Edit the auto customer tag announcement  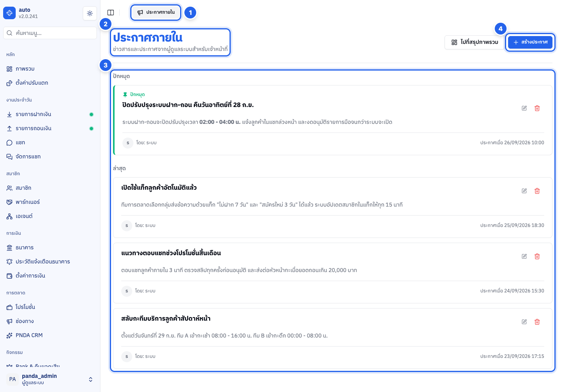pos(524,191)
